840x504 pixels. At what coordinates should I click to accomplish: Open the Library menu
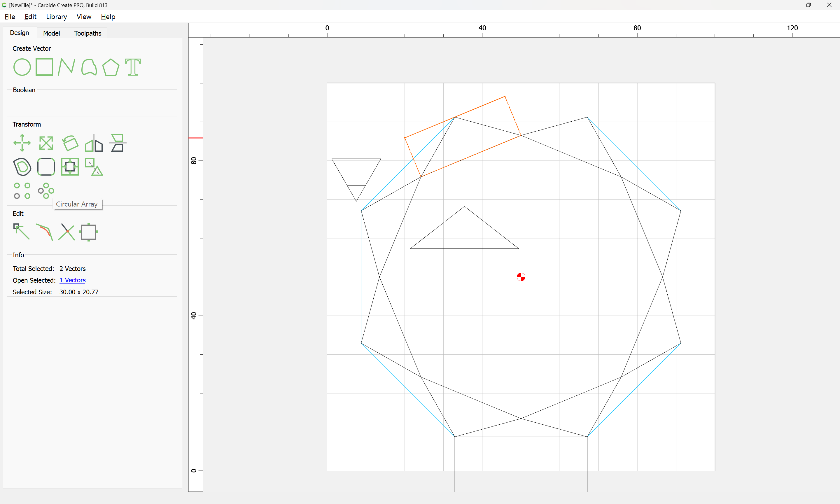coord(56,17)
